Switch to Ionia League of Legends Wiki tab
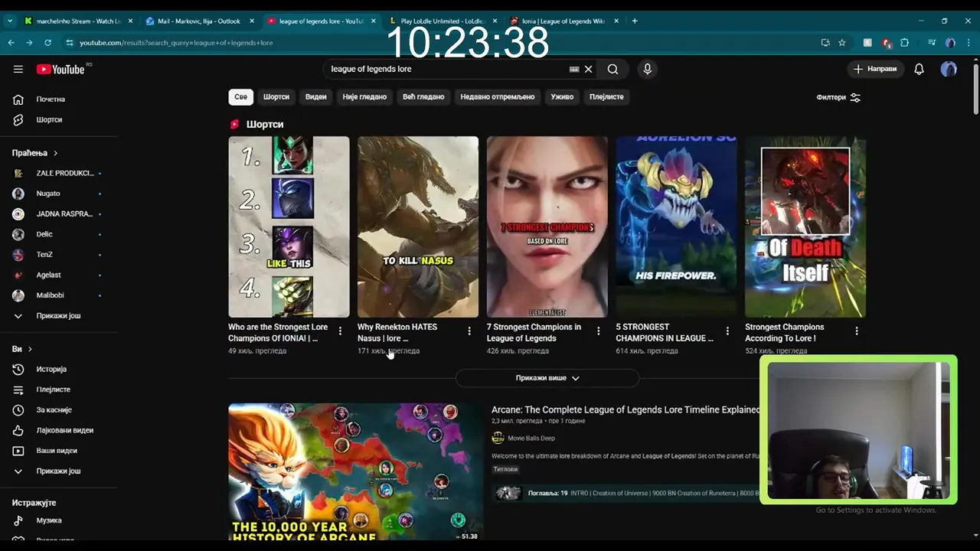980x551 pixels. tap(563, 21)
